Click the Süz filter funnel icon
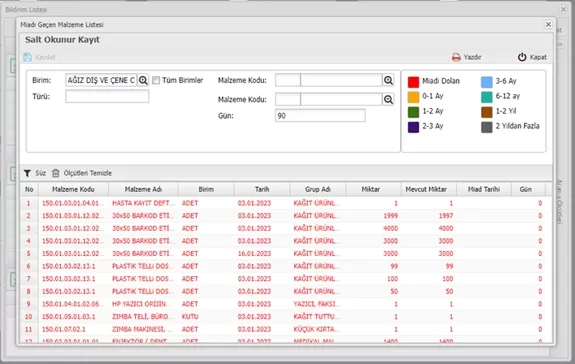 pyautogui.click(x=27, y=173)
